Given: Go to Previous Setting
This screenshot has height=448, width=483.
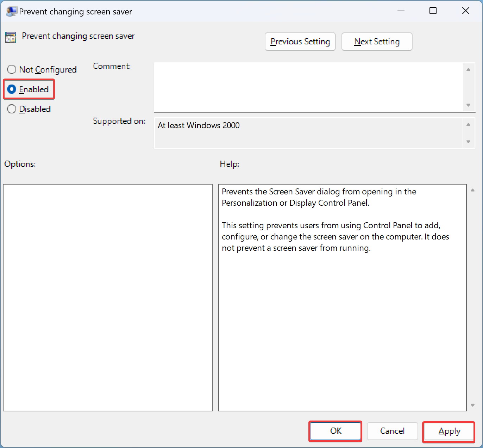Looking at the screenshot, I should 300,42.
